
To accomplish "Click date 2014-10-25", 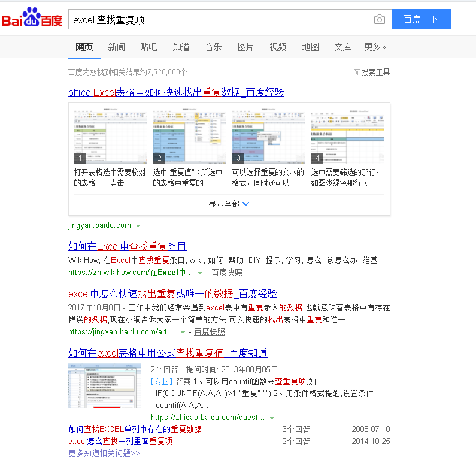I will (x=371, y=441).
